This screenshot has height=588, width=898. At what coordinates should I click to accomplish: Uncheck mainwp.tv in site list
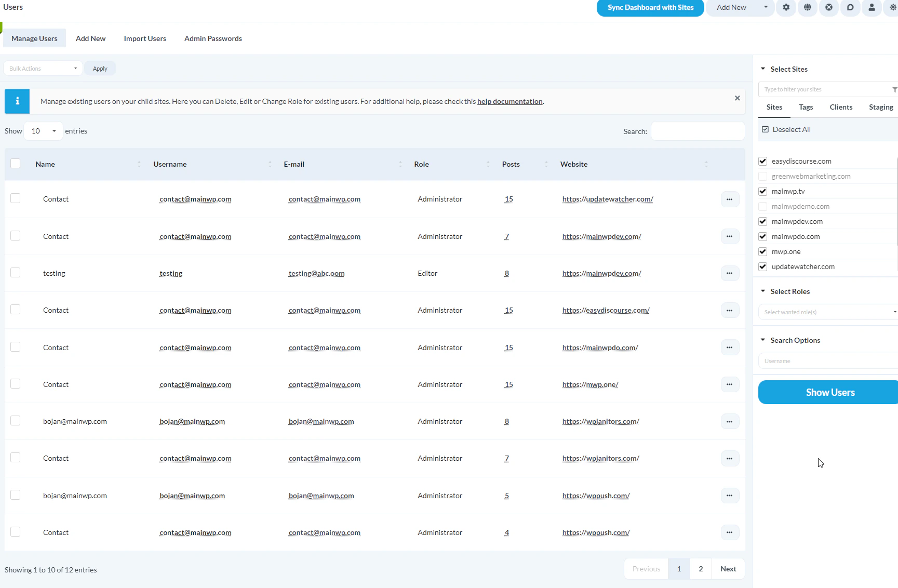click(x=762, y=191)
